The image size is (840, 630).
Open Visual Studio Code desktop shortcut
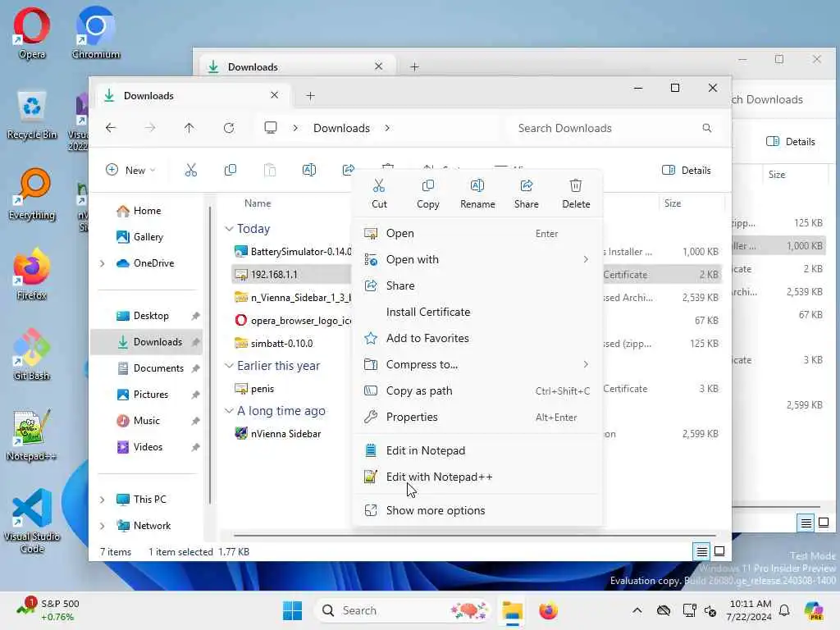click(x=32, y=521)
